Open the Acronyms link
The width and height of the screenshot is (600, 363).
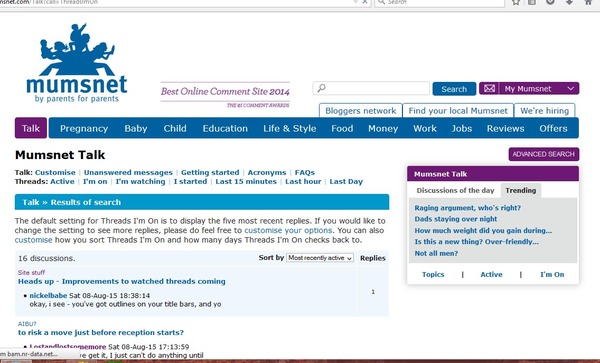click(267, 173)
